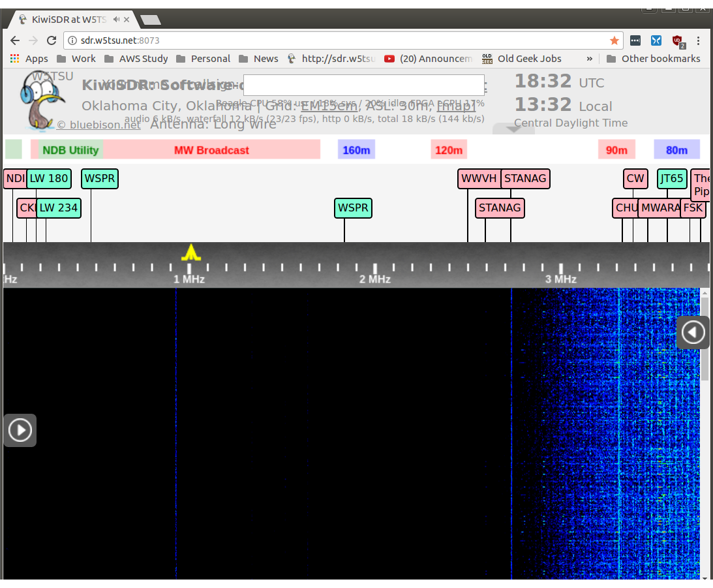713x588 pixels.
Task: Open the EM15em grid link
Action: click(x=329, y=106)
